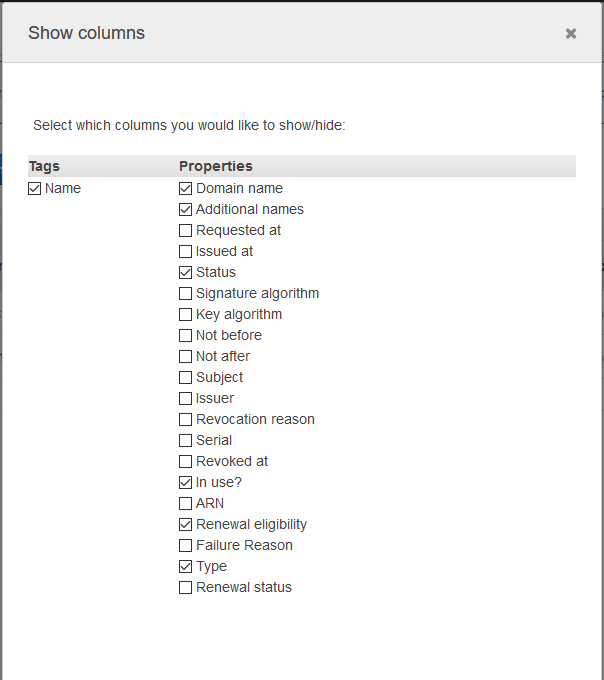Check the Renewal status checkbox

point(185,587)
